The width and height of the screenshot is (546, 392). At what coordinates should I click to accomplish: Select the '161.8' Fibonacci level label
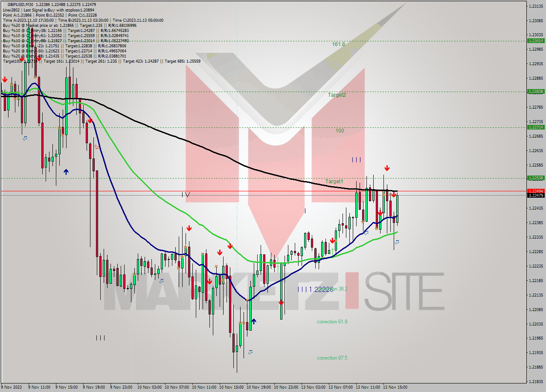(338, 44)
